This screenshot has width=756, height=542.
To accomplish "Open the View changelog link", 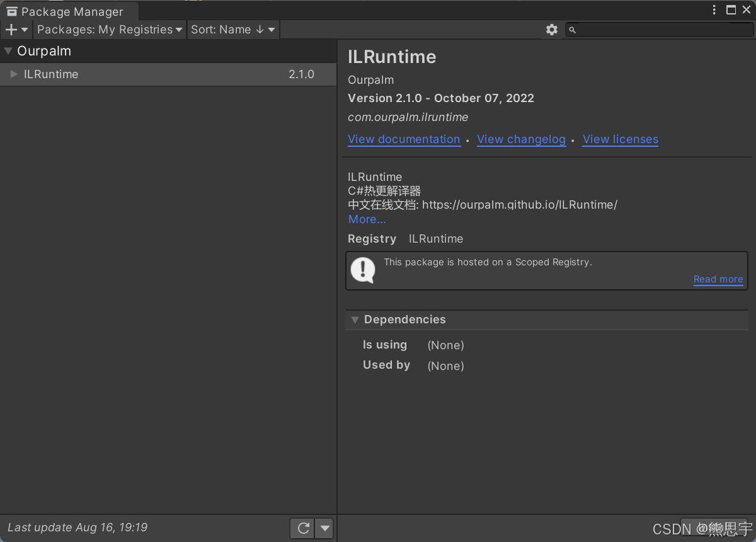I will pos(521,139).
